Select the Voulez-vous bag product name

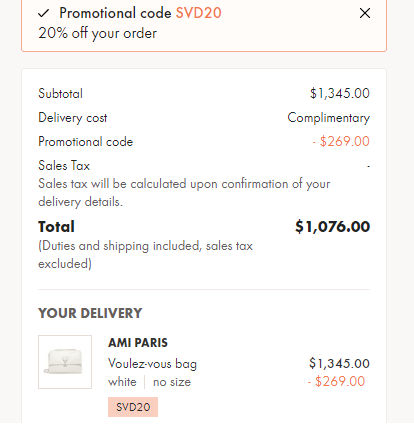tap(153, 364)
